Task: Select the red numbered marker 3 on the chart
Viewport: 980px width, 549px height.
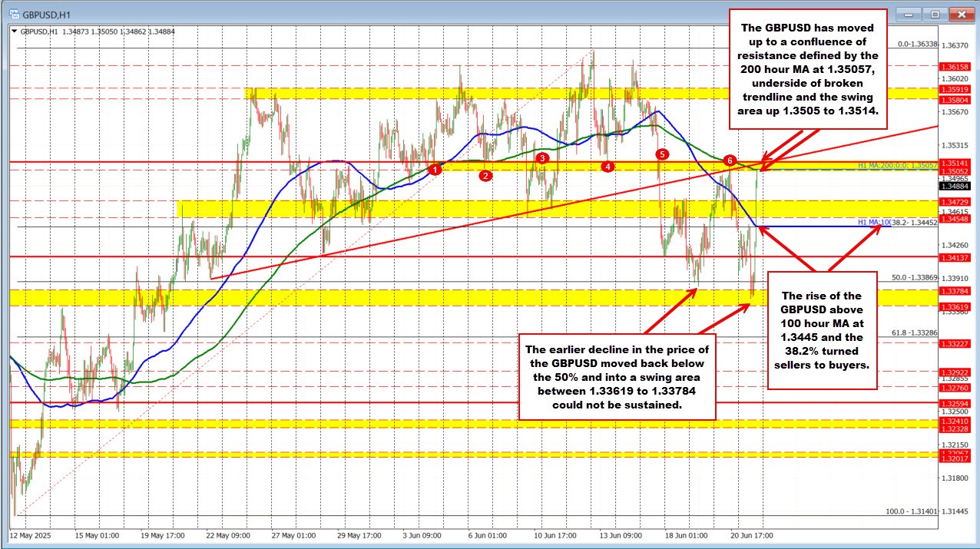Action: pos(543,158)
